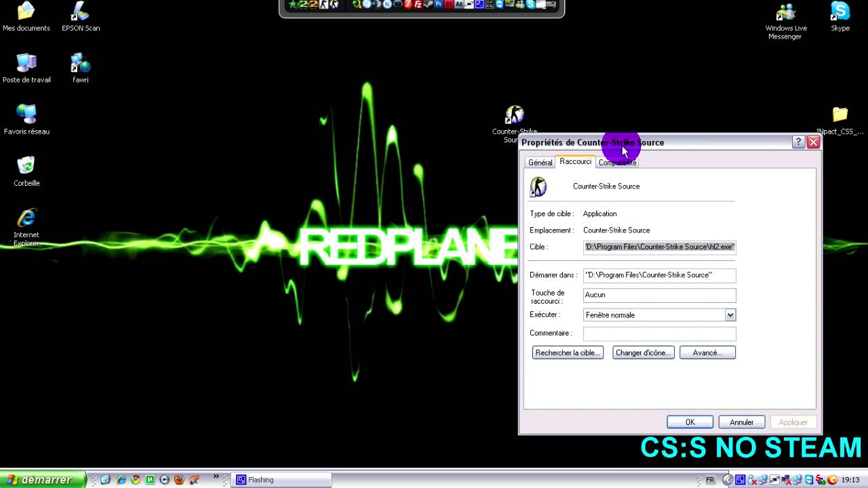
Task: Select Poste de travail desktop icon
Action: (26, 68)
